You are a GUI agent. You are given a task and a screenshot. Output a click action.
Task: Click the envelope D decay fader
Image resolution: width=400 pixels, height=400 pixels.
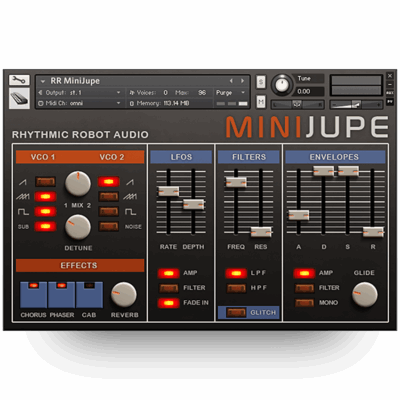click(323, 171)
